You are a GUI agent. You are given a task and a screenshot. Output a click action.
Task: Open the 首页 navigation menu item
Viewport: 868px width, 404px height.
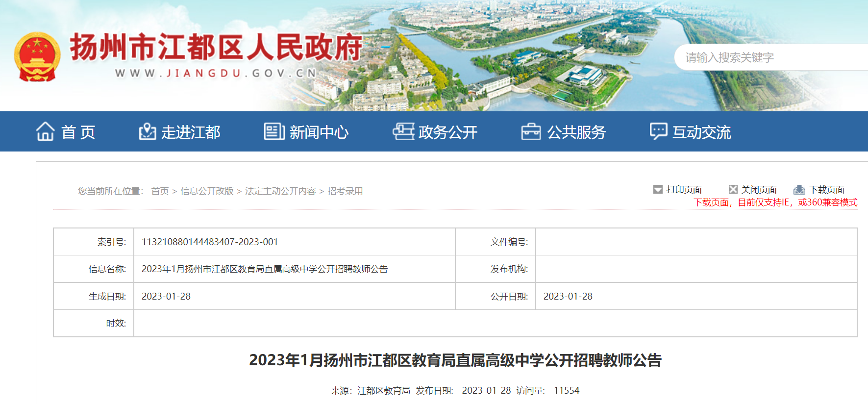click(78, 132)
